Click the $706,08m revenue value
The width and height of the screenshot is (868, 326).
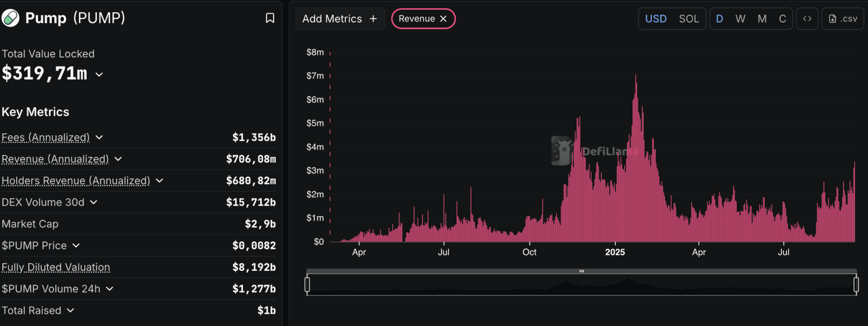point(251,159)
